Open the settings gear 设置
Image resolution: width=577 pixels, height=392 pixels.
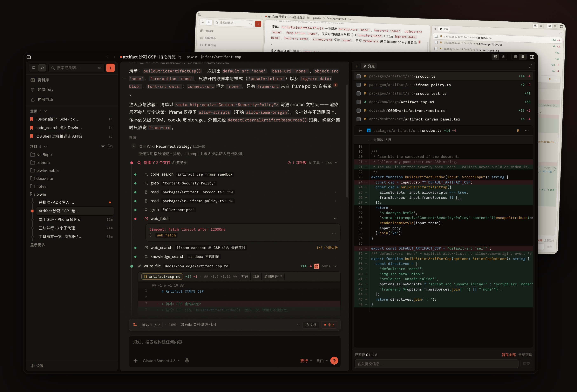(37, 366)
